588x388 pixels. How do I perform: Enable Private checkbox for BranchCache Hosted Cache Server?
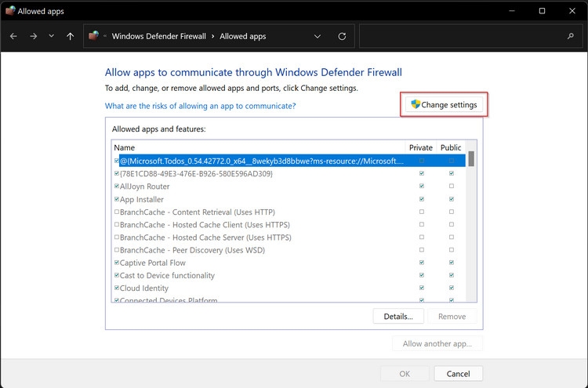click(422, 237)
